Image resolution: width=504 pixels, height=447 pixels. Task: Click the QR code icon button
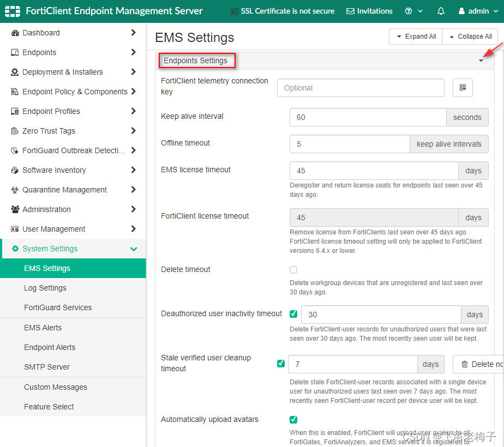tap(463, 88)
